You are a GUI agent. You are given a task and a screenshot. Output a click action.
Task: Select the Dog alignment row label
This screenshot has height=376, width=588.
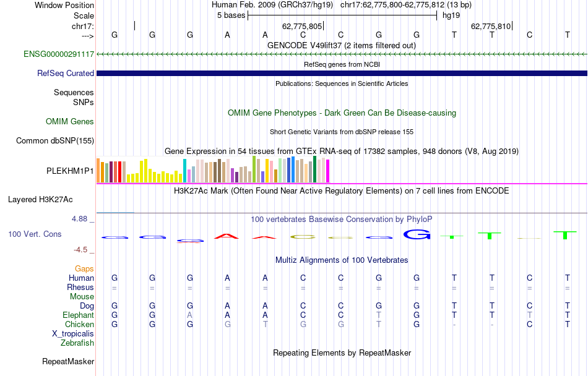click(x=87, y=306)
